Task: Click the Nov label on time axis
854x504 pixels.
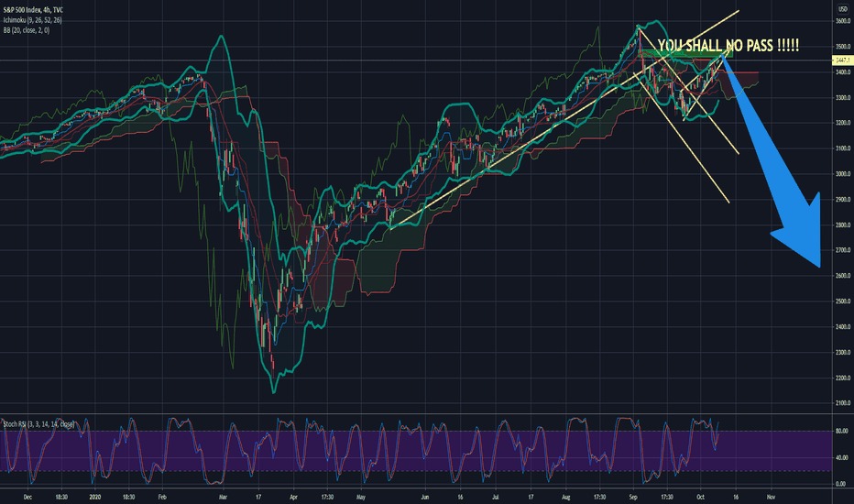Action: pos(771,497)
